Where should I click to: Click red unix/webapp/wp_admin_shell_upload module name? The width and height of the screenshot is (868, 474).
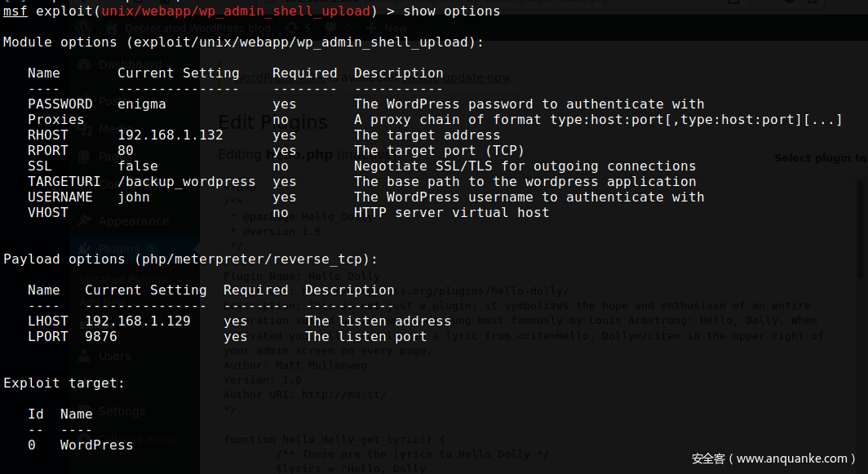click(x=236, y=11)
